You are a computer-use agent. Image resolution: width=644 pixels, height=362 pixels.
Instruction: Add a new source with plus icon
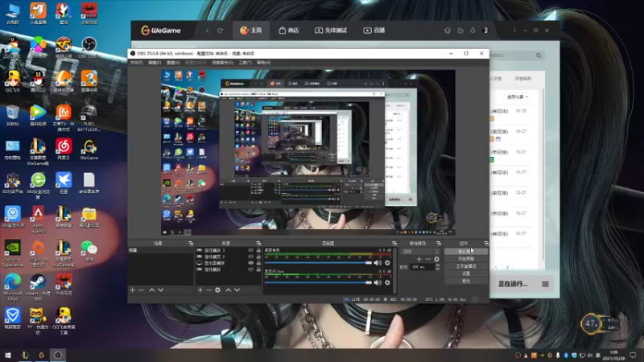click(200, 290)
